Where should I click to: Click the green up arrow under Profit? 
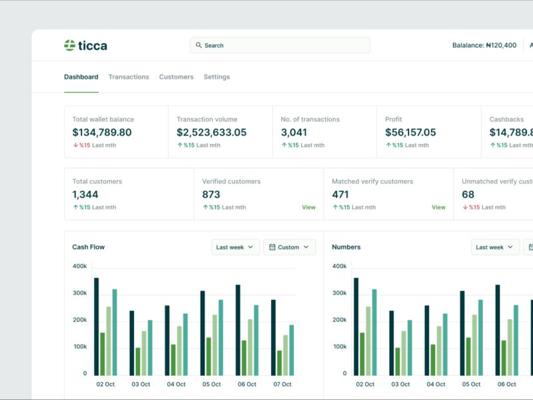click(x=389, y=145)
